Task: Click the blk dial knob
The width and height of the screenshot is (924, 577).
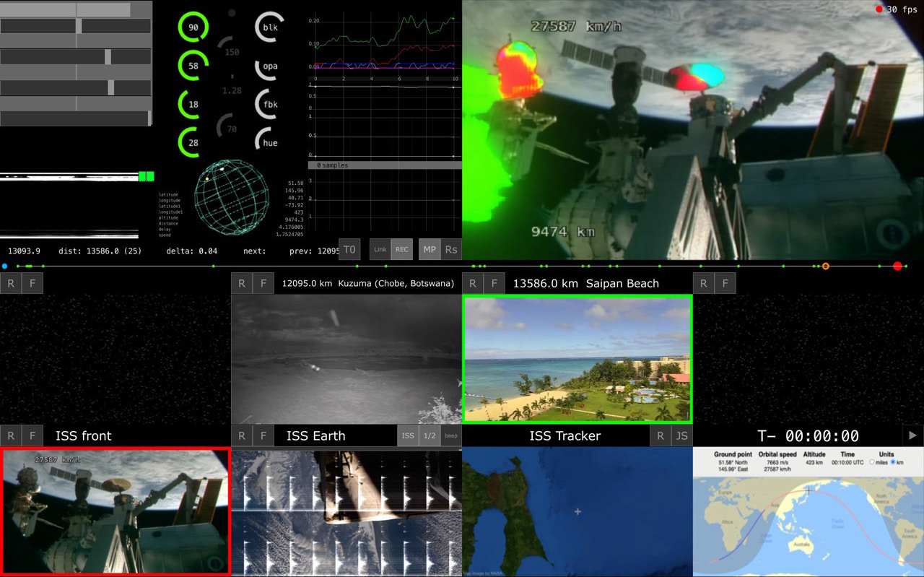Action: coord(269,27)
